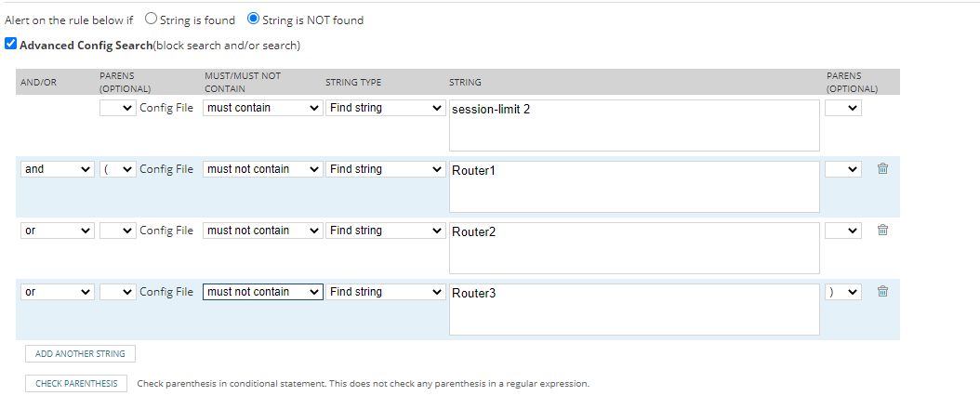Click in the Router1 string text area

pyautogui.click(x=633, y=187)
